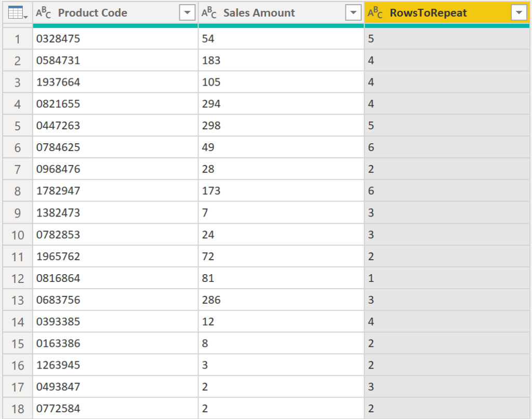Click the RowsToRepeat cell for 1782947

(447, 191)
